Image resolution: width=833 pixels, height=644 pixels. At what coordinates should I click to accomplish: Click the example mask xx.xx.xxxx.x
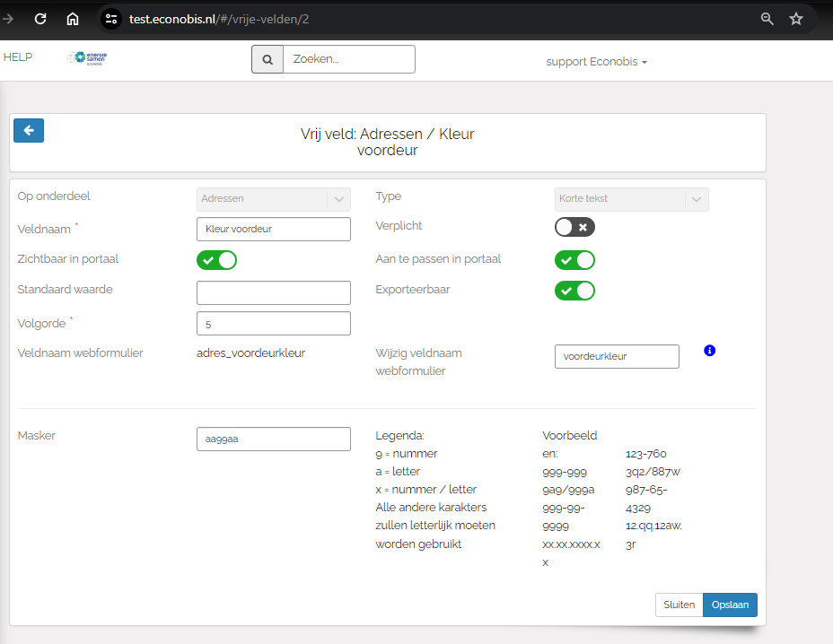571,544
